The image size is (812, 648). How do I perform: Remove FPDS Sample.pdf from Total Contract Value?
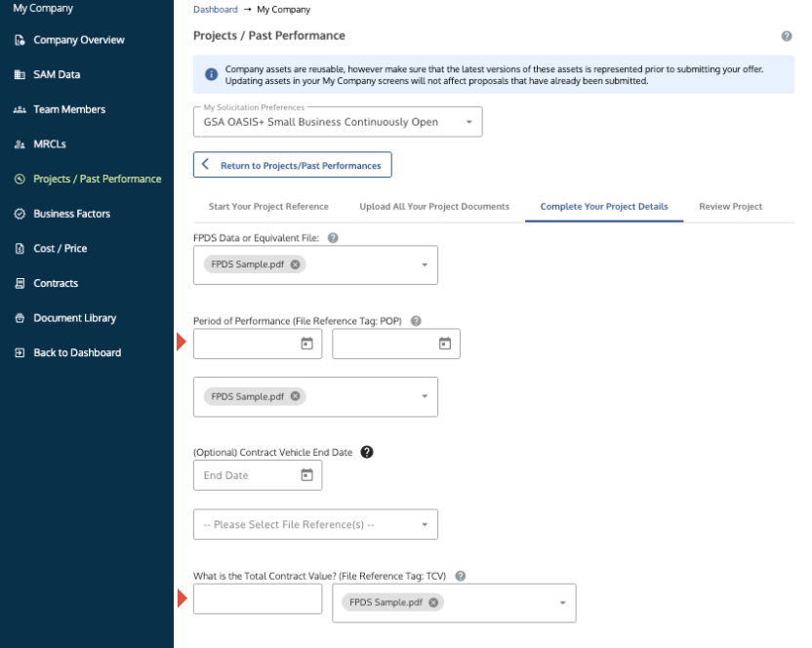(x=432, y=602)
